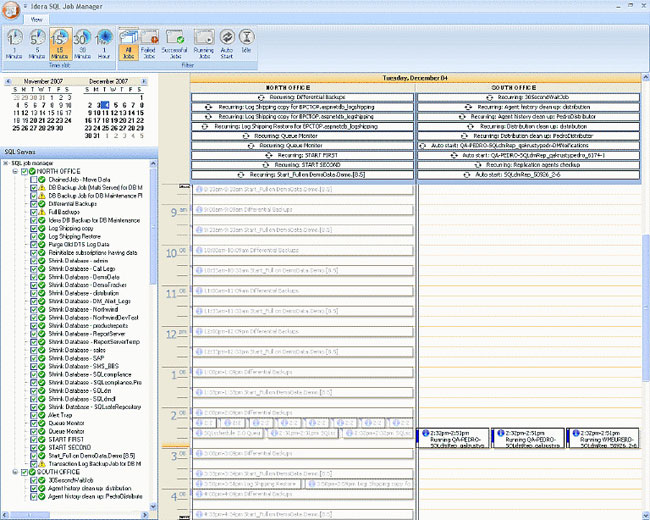The height and width of the screenshot is (520, 650).
Task: Click the Tuesday, December 04 date header
Action: click(x=415, y=78)
